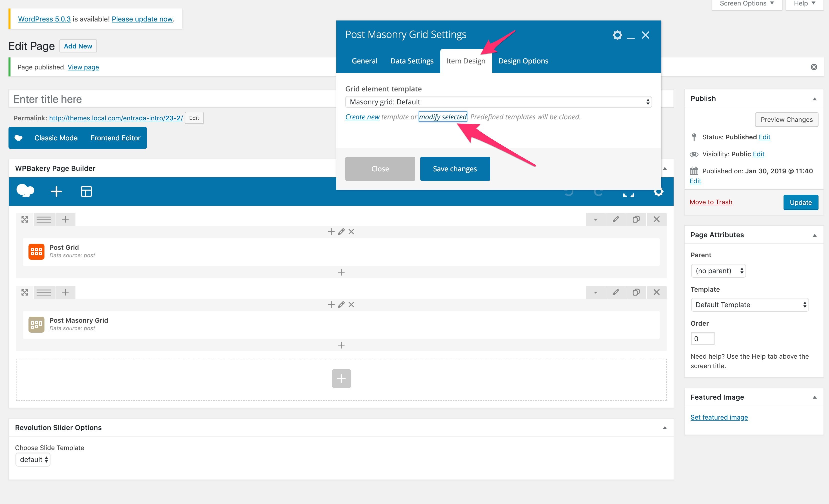Image resolution: width=829 pixels, height=504 pixels.
Task: Click the gear icon in Post Masonry Grid Settings header
Action: (617, 35)
